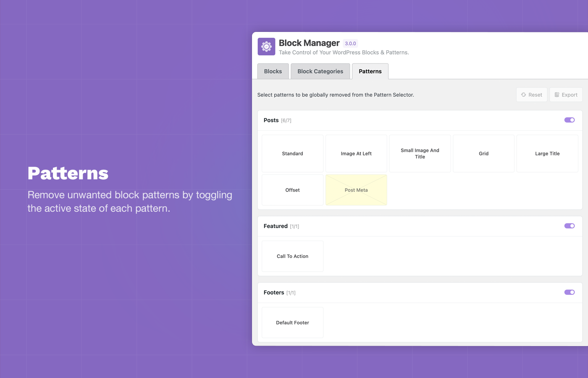Click the Footers category heading
The height and width of the screenshot is (378, 588).
(x=274, y=292)
